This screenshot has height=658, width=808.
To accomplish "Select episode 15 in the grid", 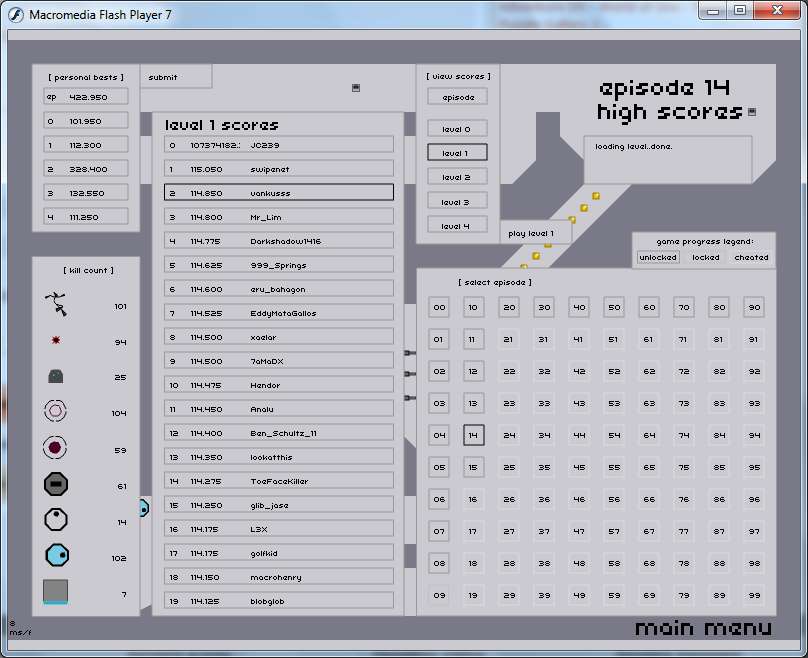I will pyautogui.click(x=474, y=467).
